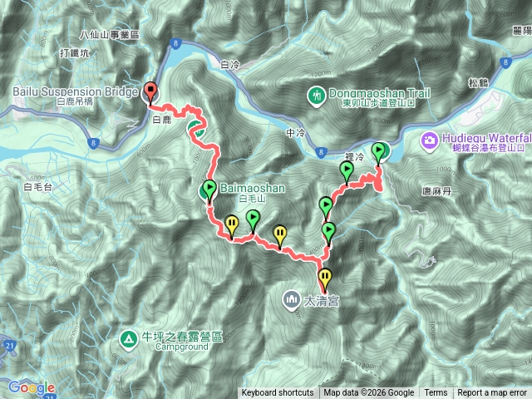Viewport: 532px width, 399px height.
Task: Click the 太清宮 temple landmark icon
Action: 291,300
